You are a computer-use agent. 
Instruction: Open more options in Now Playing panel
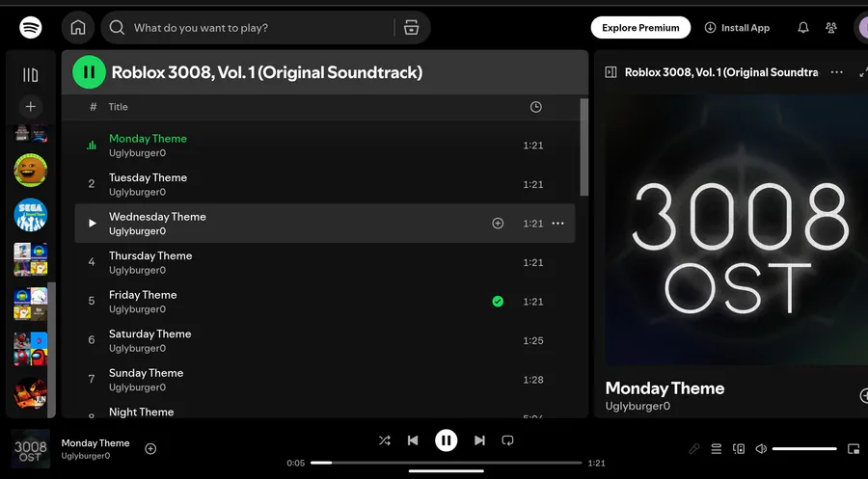coord(836,72)
